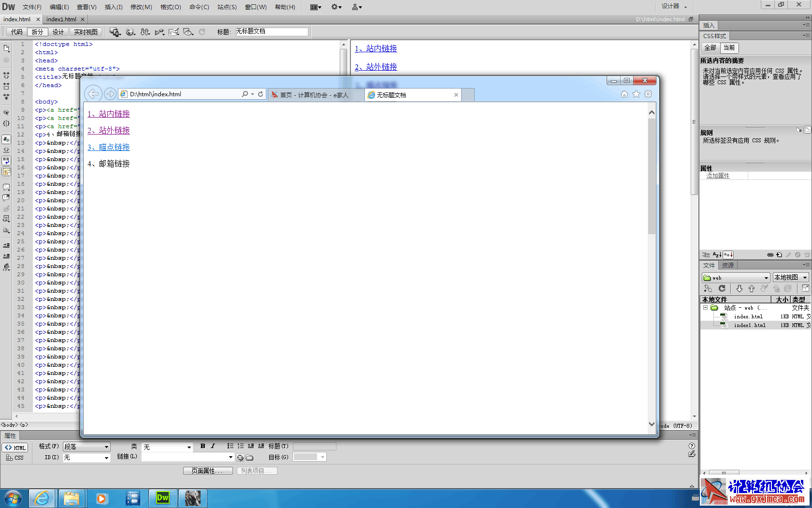Switch to browser tab 首页 - 计算机协会
This screenshot has width=812, height=508.
click(x=314, y=95)
